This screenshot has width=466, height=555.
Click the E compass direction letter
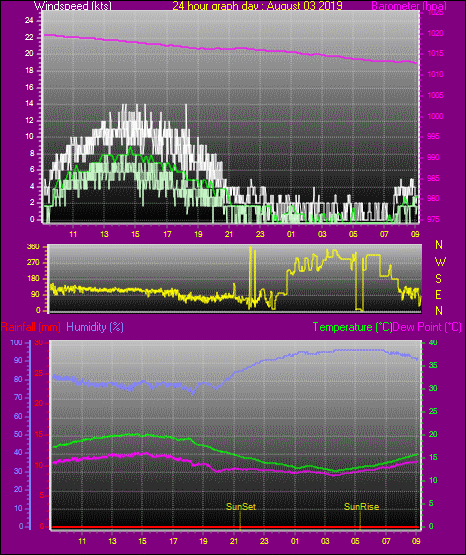pyautogui.click(x=438, y=294)
